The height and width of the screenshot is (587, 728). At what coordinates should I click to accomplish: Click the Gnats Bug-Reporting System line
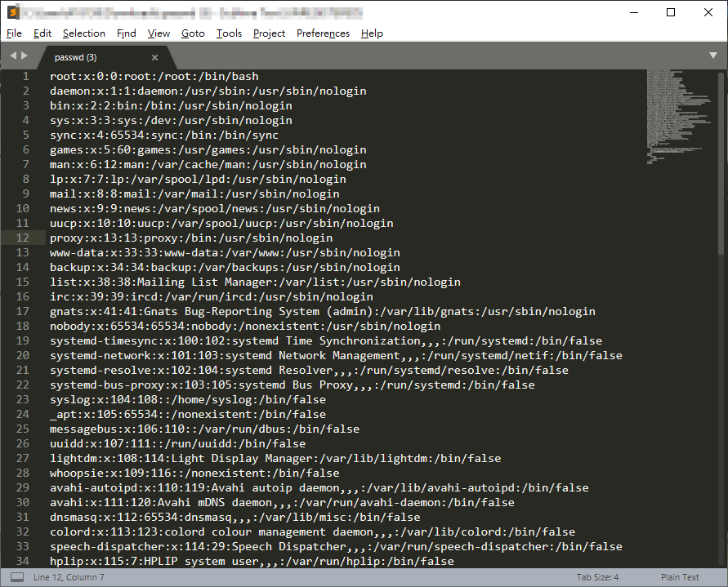(323, 311)
